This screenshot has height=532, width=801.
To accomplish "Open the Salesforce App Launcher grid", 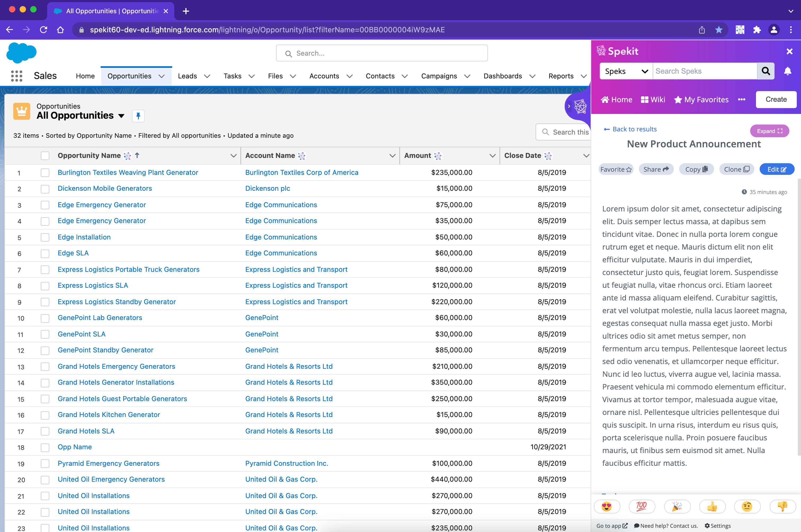I will point(17,76).
